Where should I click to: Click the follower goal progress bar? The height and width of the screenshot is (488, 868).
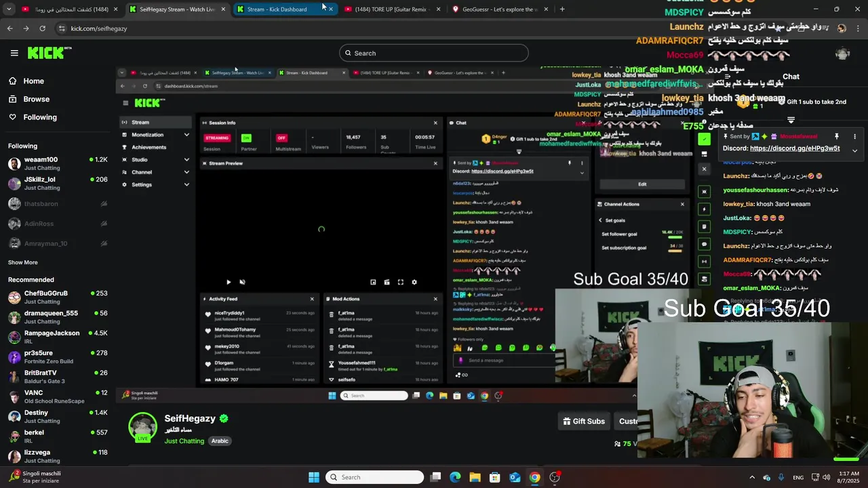(675, 238)
